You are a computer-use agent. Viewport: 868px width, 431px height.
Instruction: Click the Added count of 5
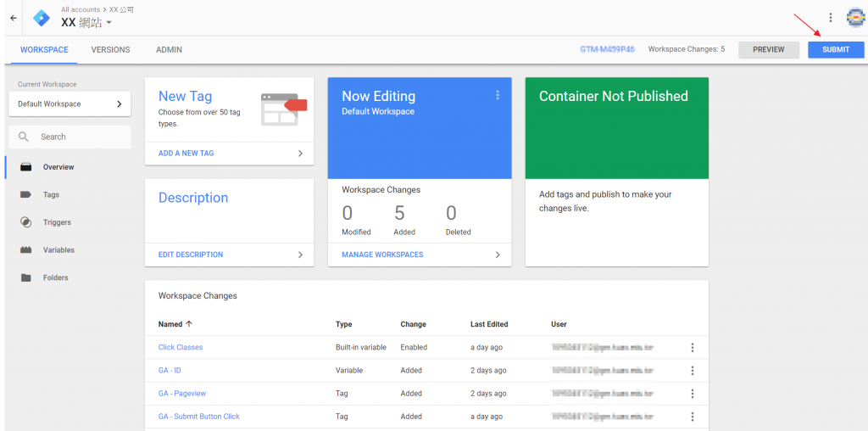point(400,213)
